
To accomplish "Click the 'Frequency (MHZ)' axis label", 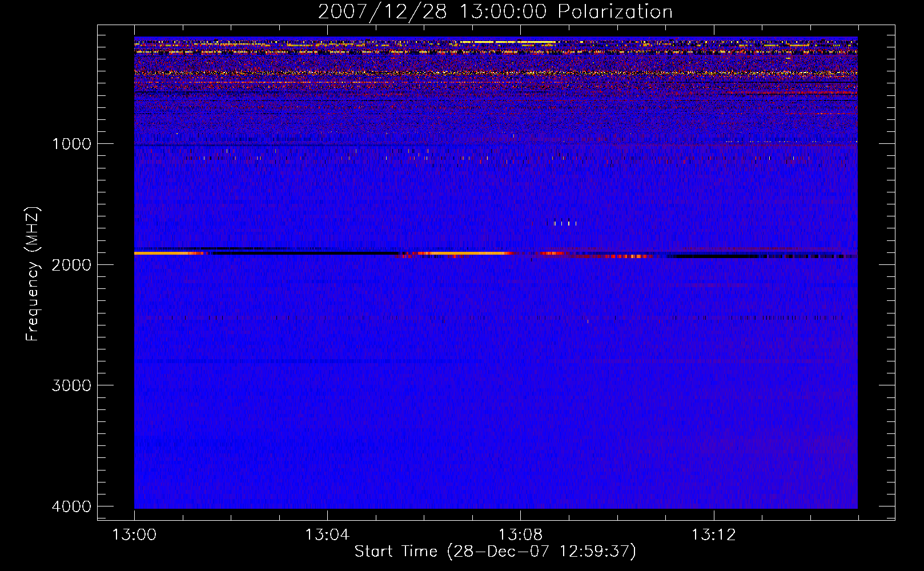I will [33, 274].
